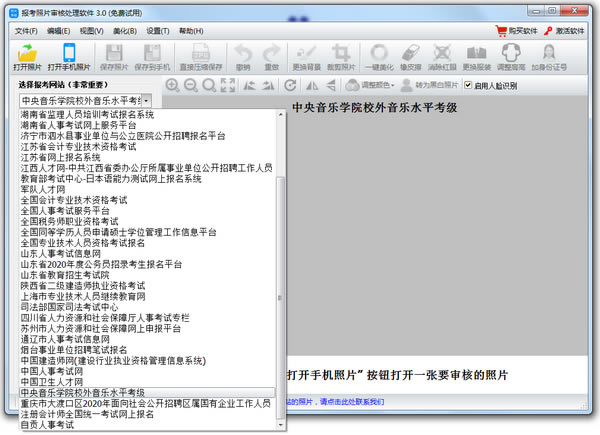Click the rotate refresh icon in view toolbar
Screen dimensions: 600x435
click(290, 86)
